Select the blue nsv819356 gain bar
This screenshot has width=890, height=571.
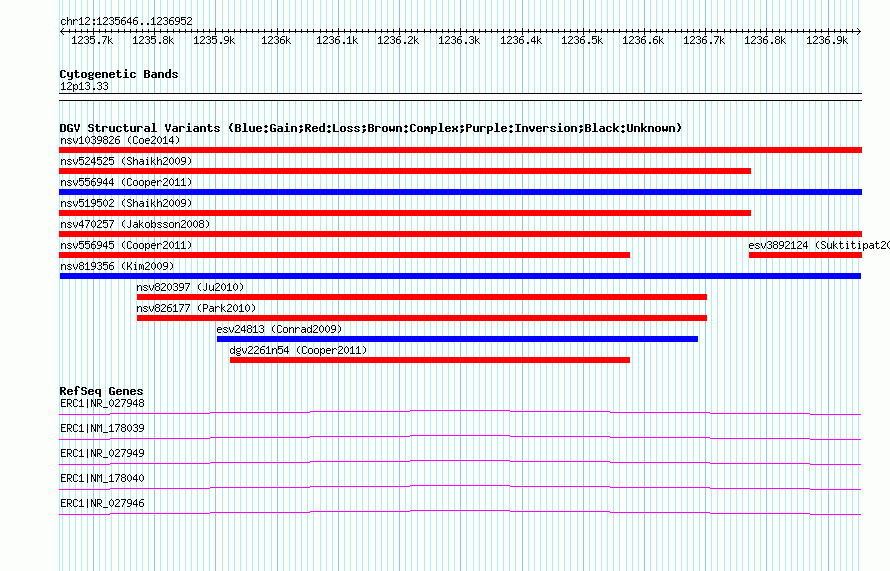(460, 276)
